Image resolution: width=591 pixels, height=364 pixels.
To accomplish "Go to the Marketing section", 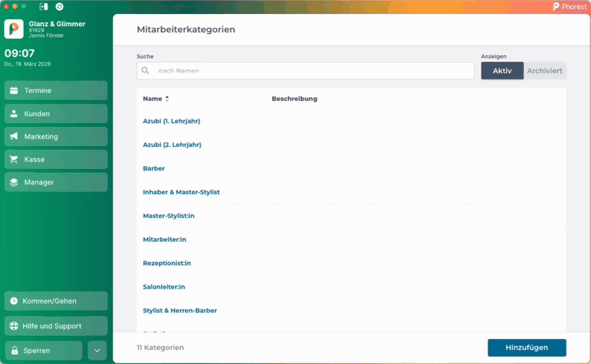I will click(x=56, y=137).
